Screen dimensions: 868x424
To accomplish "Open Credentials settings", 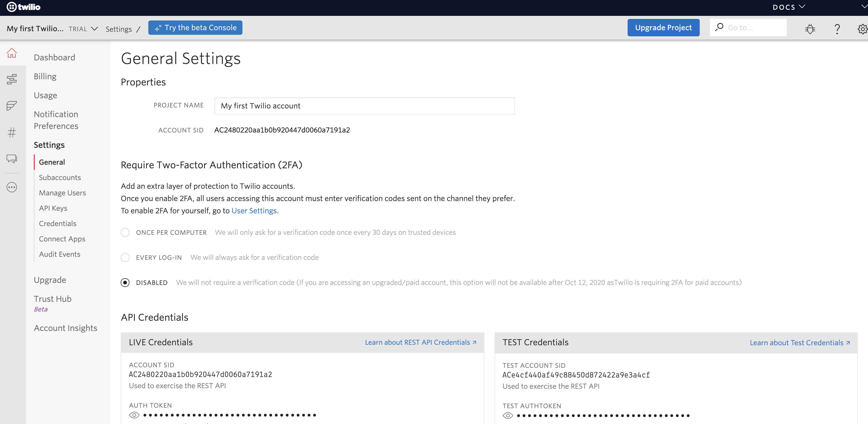I will pyautogui.click(x=58, y=224).
